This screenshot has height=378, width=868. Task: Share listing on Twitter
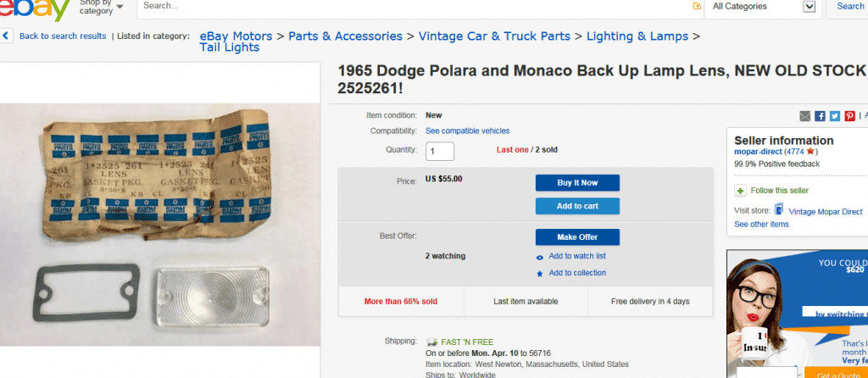pos(835,116)
